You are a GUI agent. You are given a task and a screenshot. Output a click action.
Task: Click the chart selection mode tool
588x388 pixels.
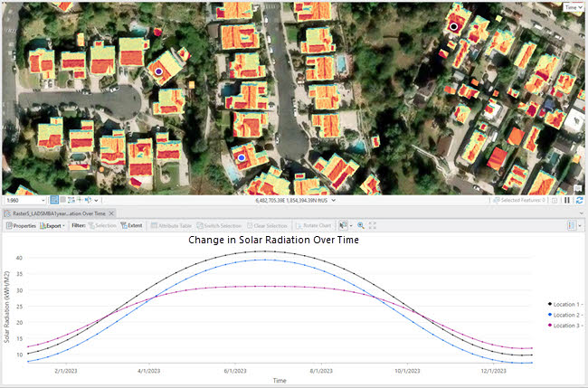[345, 225]
